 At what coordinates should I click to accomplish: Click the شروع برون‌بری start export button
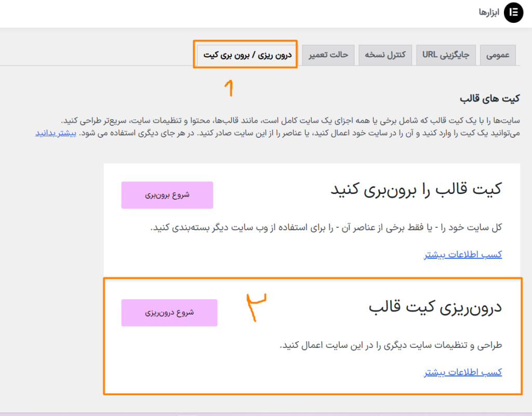coord(167,194)
